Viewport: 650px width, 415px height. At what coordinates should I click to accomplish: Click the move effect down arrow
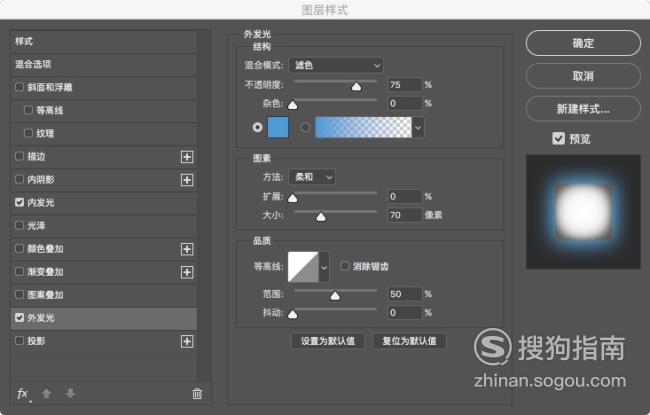[x=70, y=393]
